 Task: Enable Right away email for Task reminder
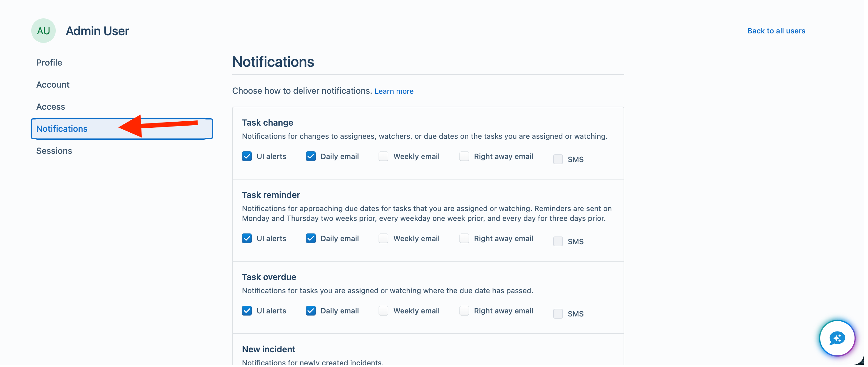[464, 239]
